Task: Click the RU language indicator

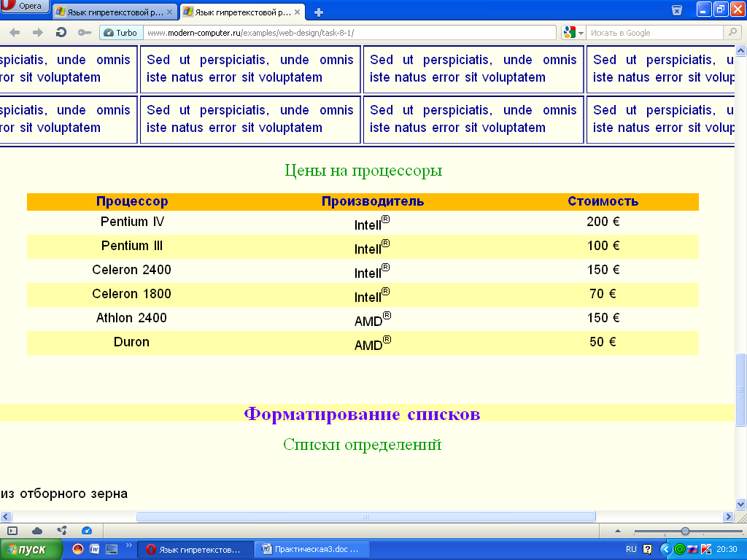Action: click(x=631, y=550)
